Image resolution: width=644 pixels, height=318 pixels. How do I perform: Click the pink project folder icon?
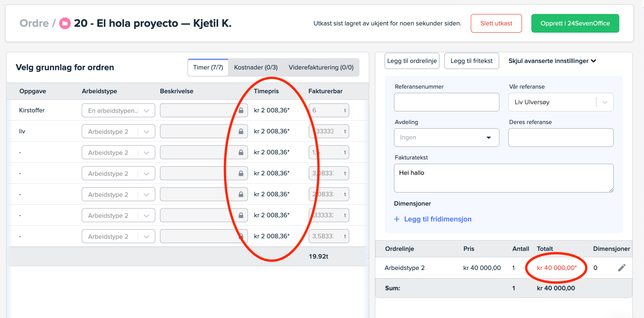click(65, 23)
